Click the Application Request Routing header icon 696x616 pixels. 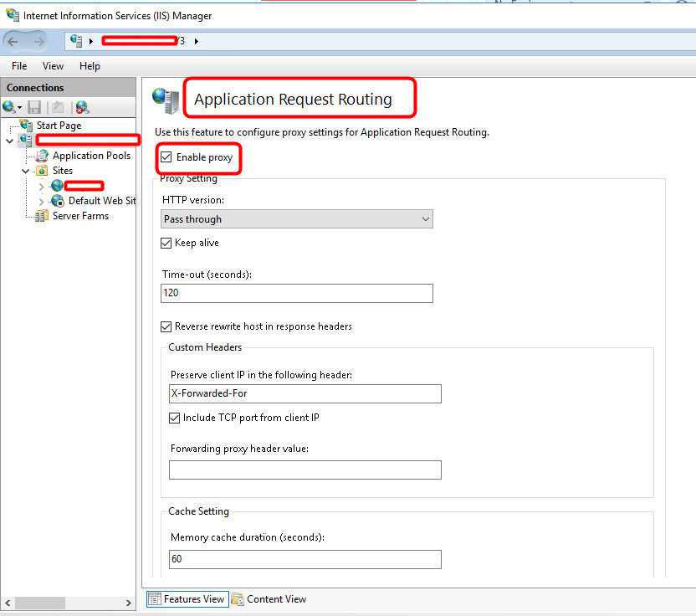coord(166,100)
